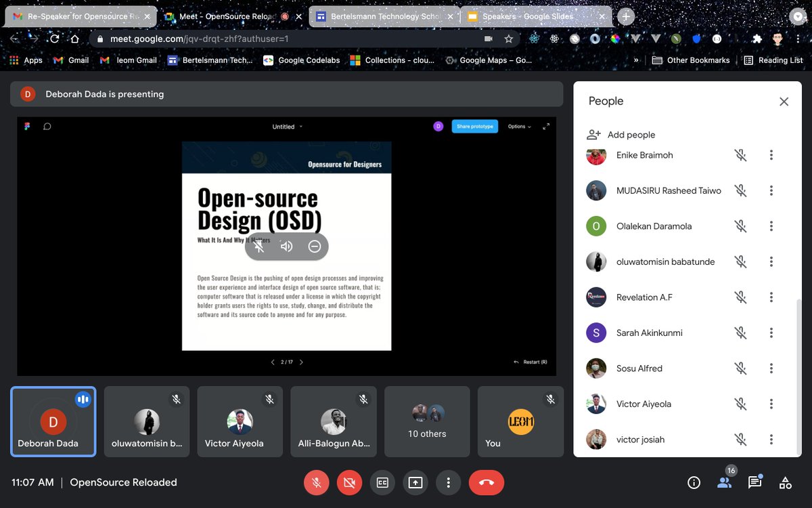Click the presentation mute overlay icon

tap(259, 247)
